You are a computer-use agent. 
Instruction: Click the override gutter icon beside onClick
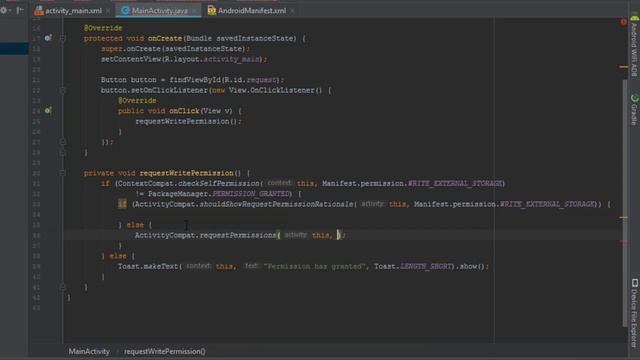click(48, 111)
